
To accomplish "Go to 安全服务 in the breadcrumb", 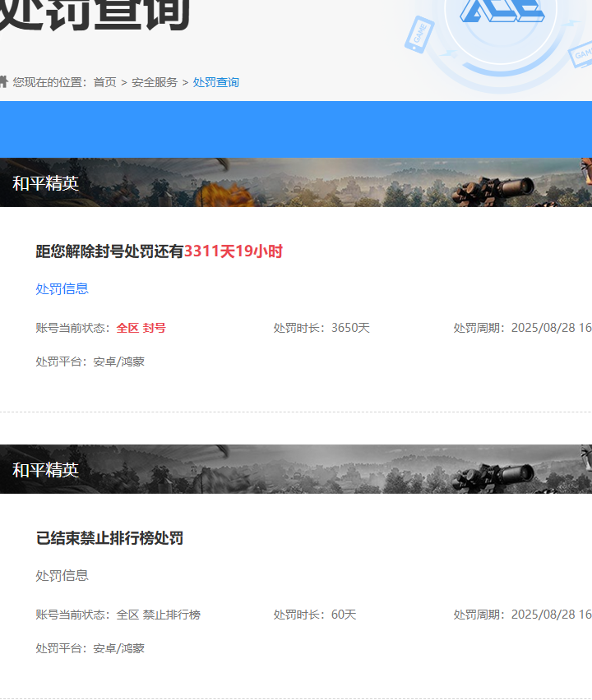I will [155, 82].
